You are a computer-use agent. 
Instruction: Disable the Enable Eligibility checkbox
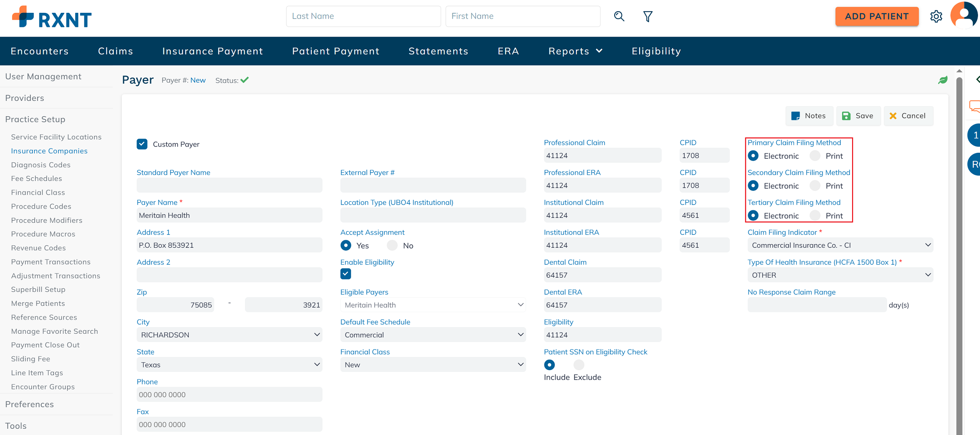click(x=345, y=274)
